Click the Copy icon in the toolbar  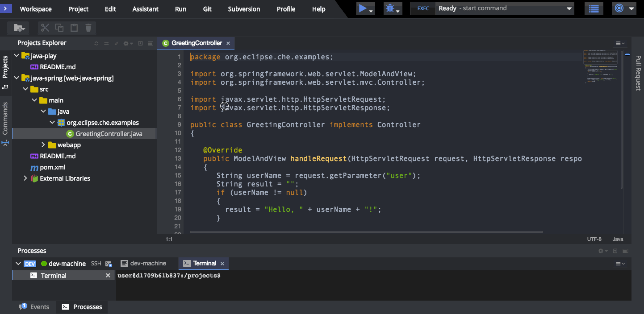point(59,27)
